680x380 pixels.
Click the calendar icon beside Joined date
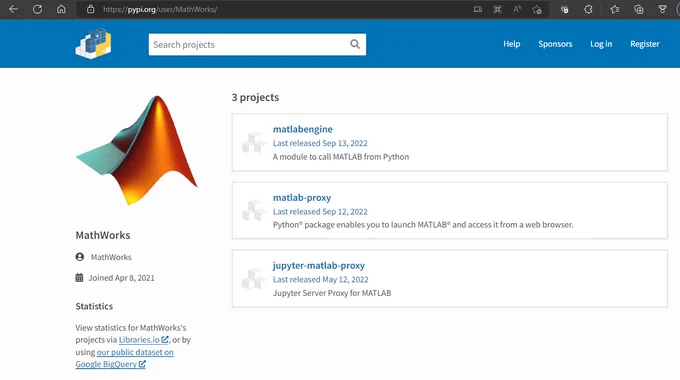point(79,278)
